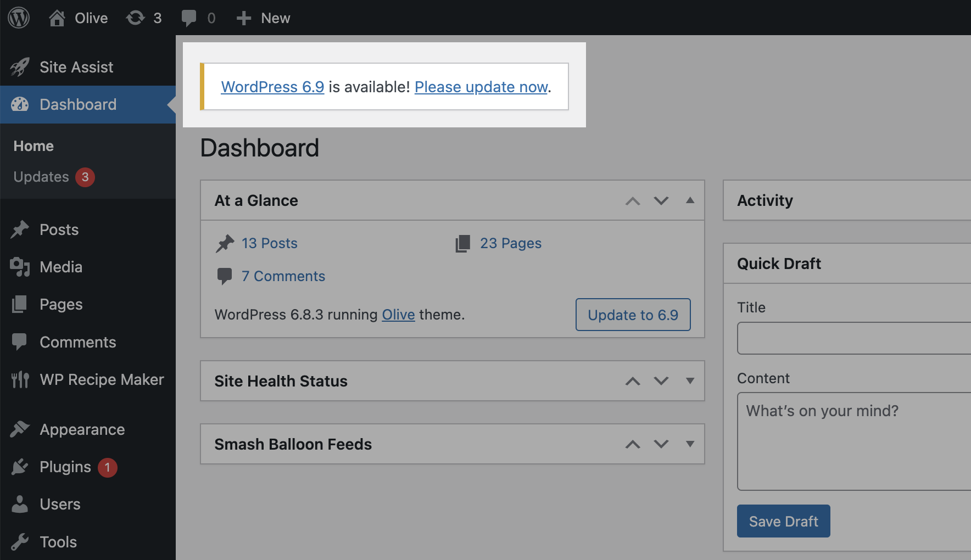971x560 pixels.
Task: Open the WordPress logo menu
Action: (19, 18)
